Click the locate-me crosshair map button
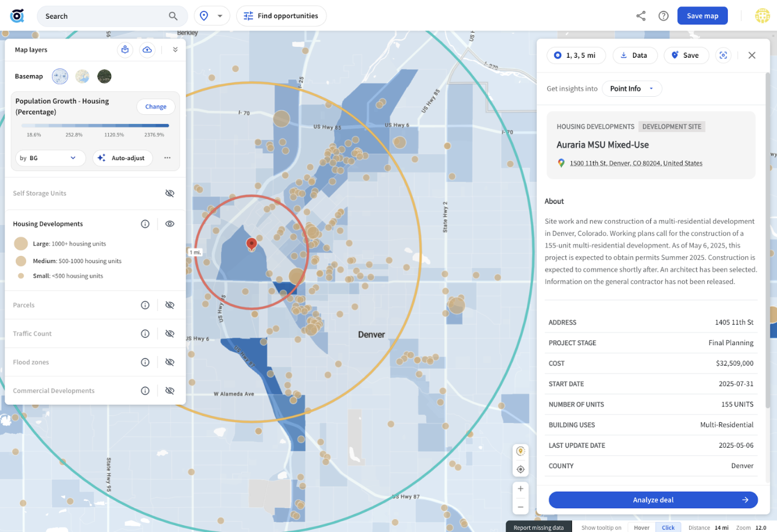 520,469
